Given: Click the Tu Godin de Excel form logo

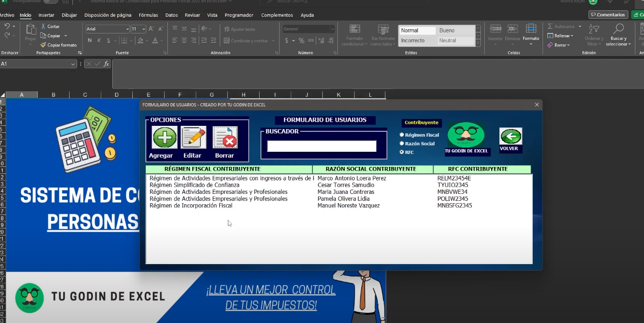Looking at the screenshot, I should pos(466,134).
